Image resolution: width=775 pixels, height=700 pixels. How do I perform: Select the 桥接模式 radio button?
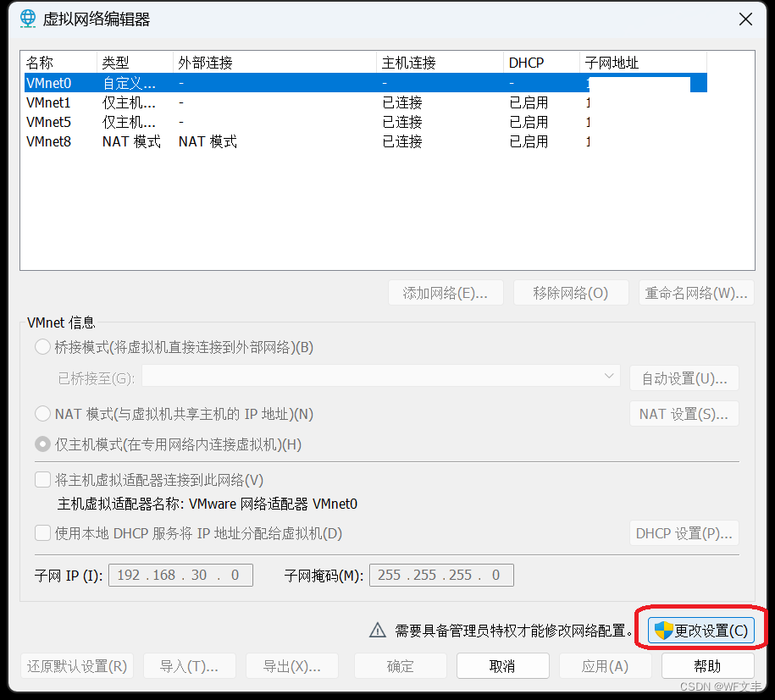coord(42,346)
